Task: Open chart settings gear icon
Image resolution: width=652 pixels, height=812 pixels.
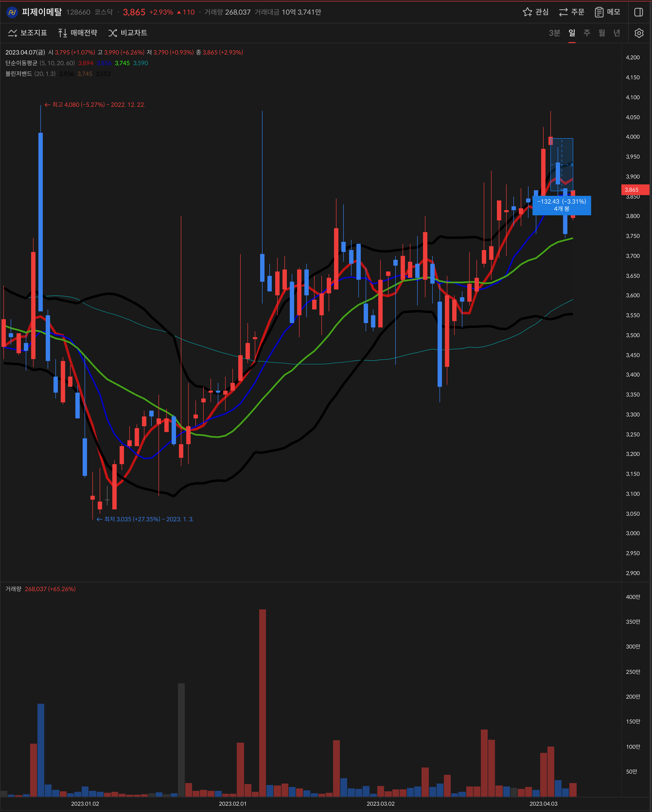Action: point(639,33)
